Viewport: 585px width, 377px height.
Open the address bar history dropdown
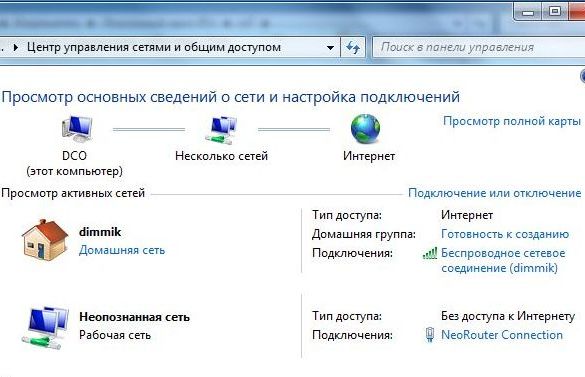pos(330,47)
